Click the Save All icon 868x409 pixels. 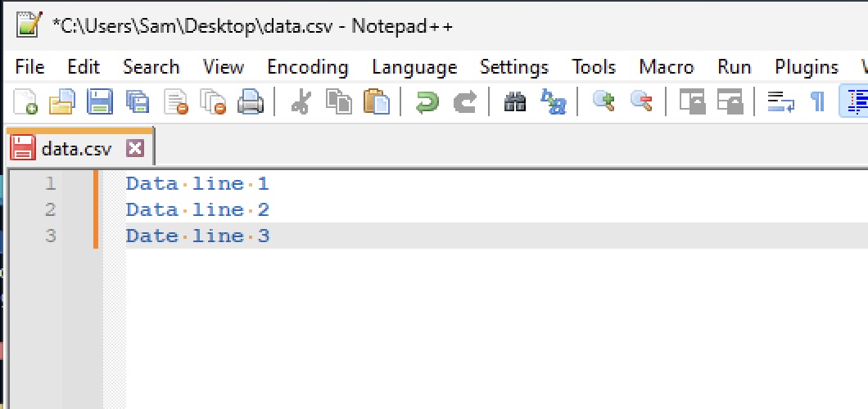tap(138, 101)
